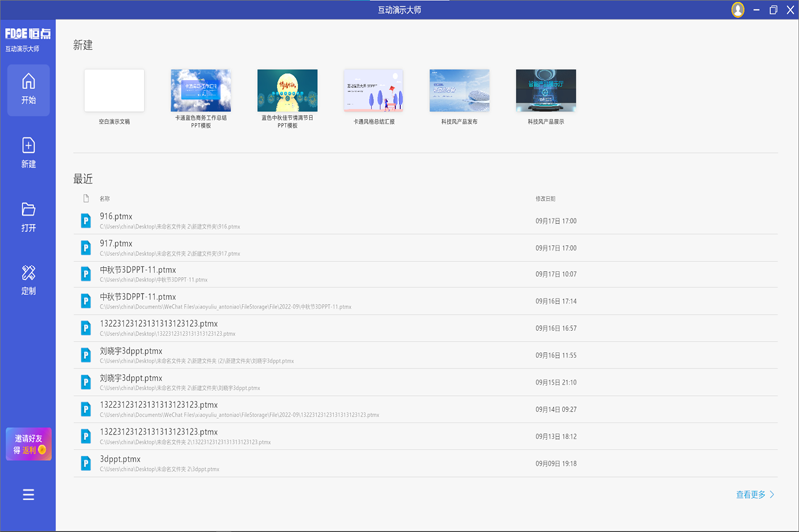Click the file icon beside 916.ptmx
The image size is (799, 532).
point(86,220)
